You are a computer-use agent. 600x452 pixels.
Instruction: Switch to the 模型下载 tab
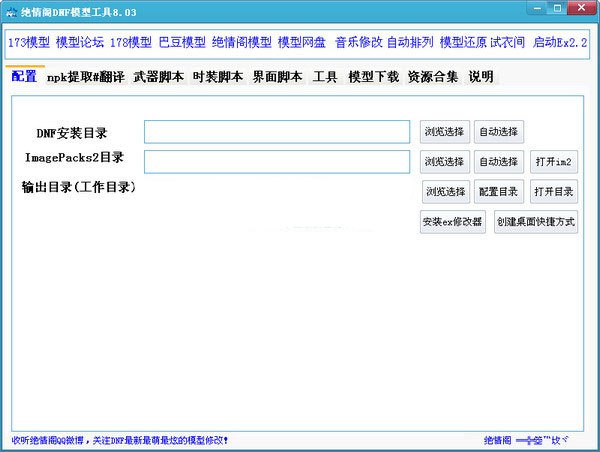[x=373, y=77]
